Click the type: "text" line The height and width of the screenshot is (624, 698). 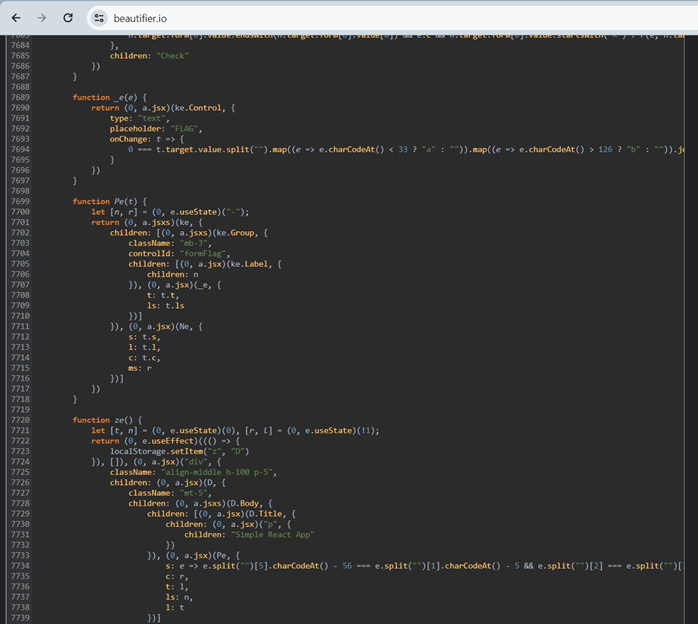pyautogui.click(x=140, y=118)
